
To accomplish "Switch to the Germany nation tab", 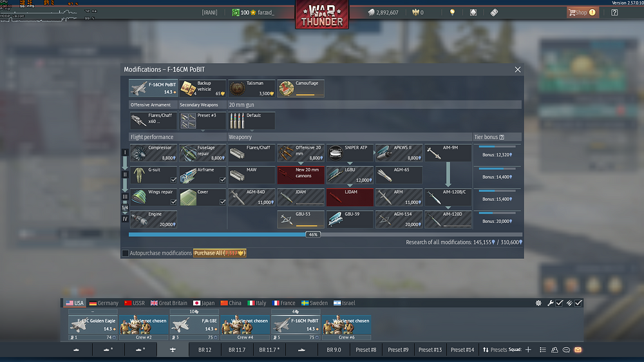I will pyautogui.click(x=104, y=303).
